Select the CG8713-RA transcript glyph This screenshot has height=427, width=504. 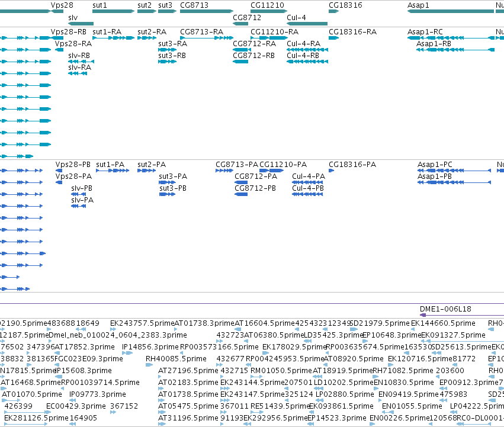[x=207, y=38]
